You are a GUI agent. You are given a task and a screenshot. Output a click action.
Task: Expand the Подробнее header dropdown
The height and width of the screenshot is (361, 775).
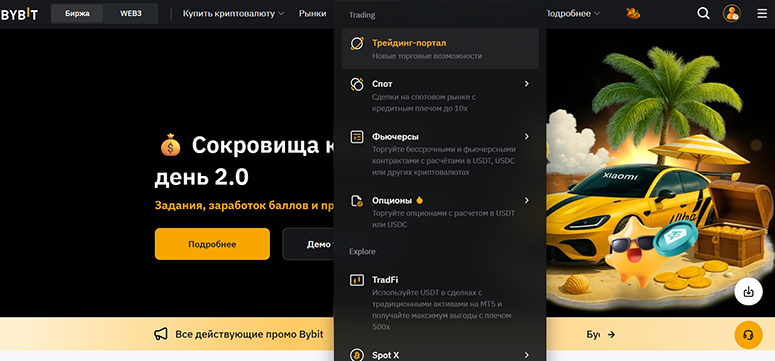[572, 13]
